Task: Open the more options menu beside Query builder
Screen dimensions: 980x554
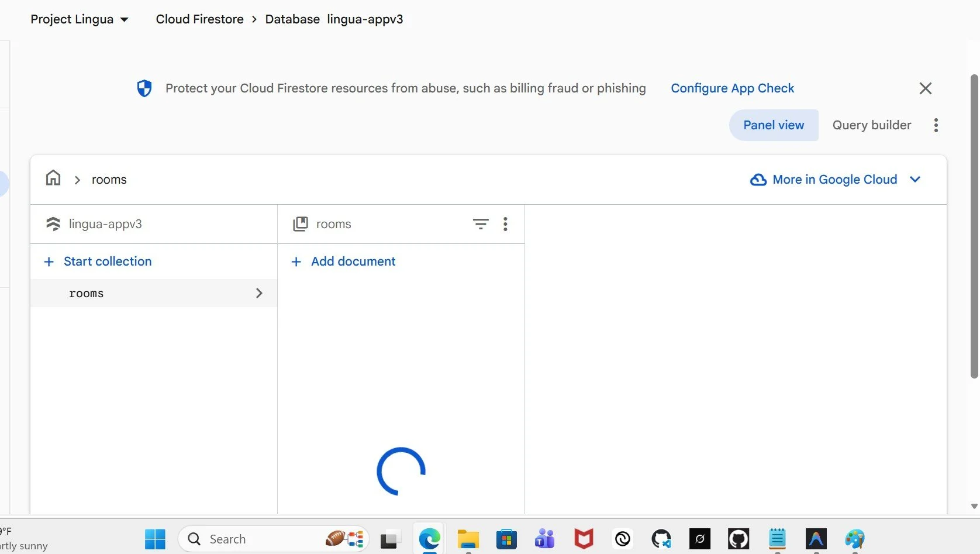Action: (x=936, y=125)
